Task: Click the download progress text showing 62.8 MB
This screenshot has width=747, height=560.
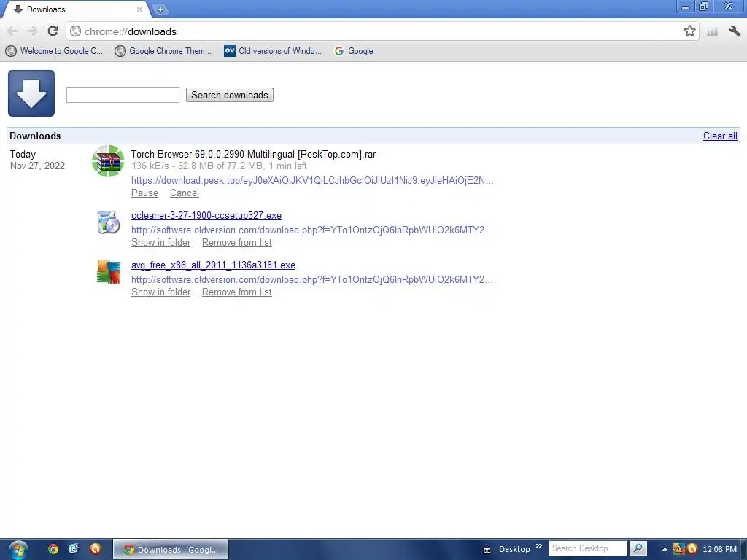Action: [x=219, y=166]
